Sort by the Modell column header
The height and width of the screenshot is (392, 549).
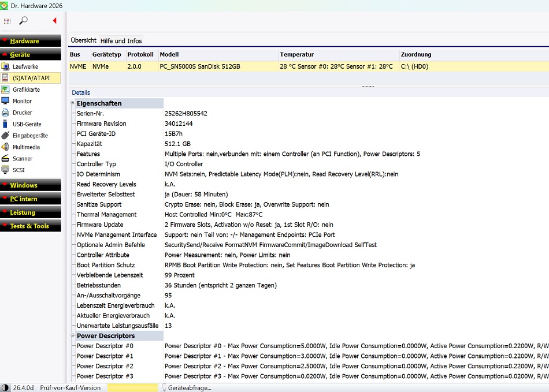pyautogui.click(x=218, y=54)
